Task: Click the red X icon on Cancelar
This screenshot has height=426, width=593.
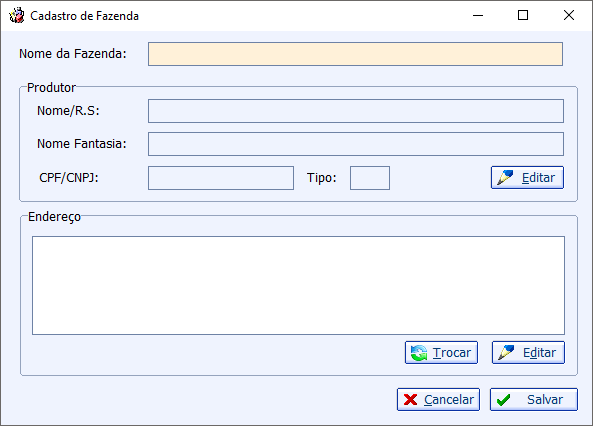Action: 410,400
